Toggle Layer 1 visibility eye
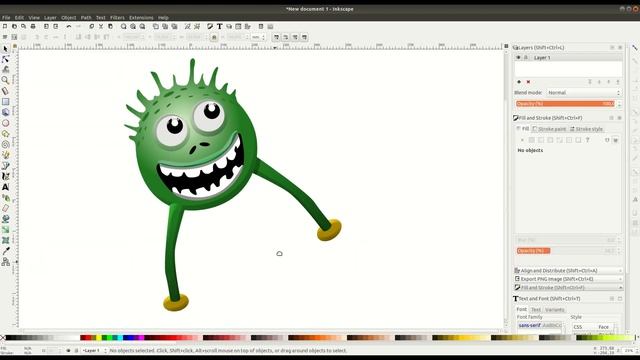 click(518, 58)
